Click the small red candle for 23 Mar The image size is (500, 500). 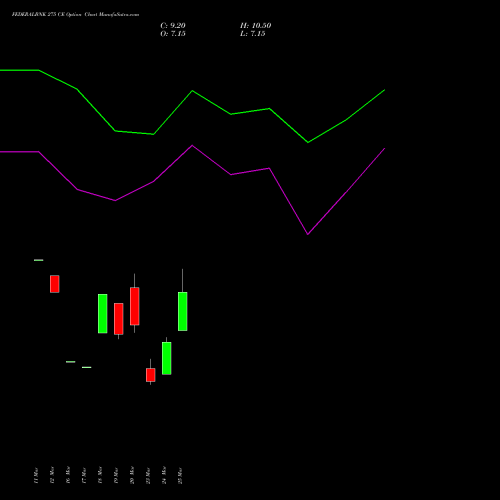tap(151, 375)
